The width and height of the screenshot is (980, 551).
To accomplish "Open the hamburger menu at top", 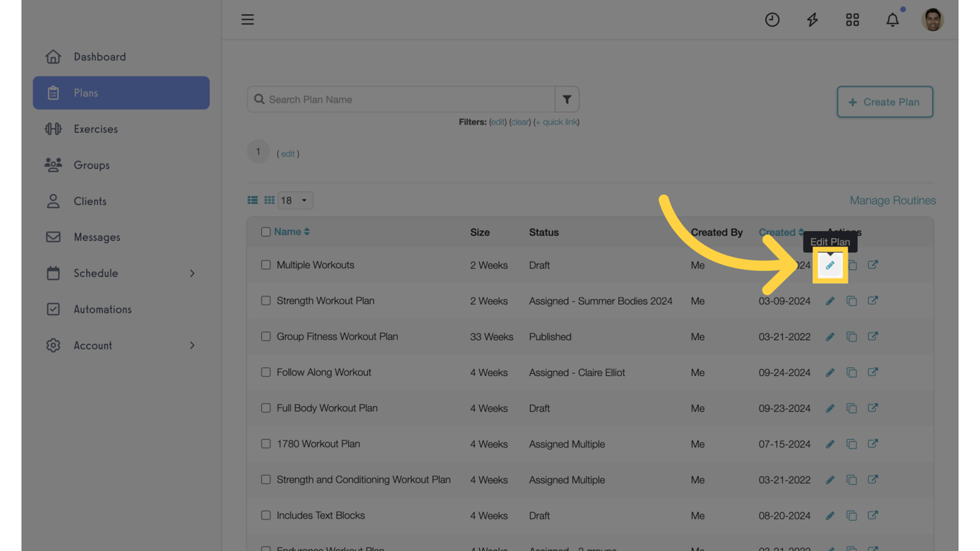I will pyautogui.click(x=248, y=19).
